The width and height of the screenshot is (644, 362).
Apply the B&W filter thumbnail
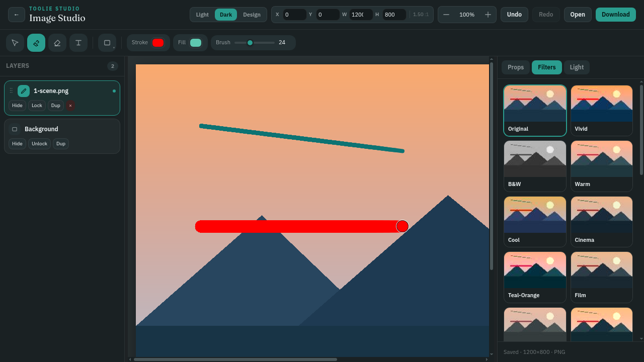pos(535,166)
